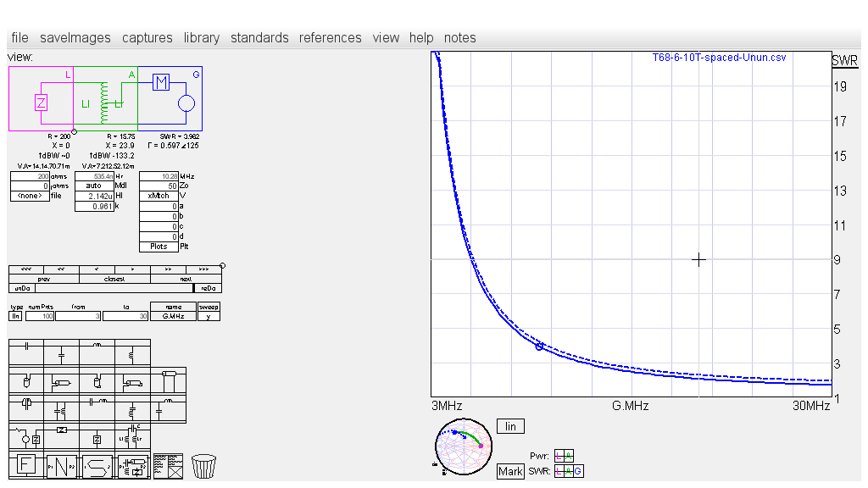
Task: Click the closest button
Action: coord(114,280)
